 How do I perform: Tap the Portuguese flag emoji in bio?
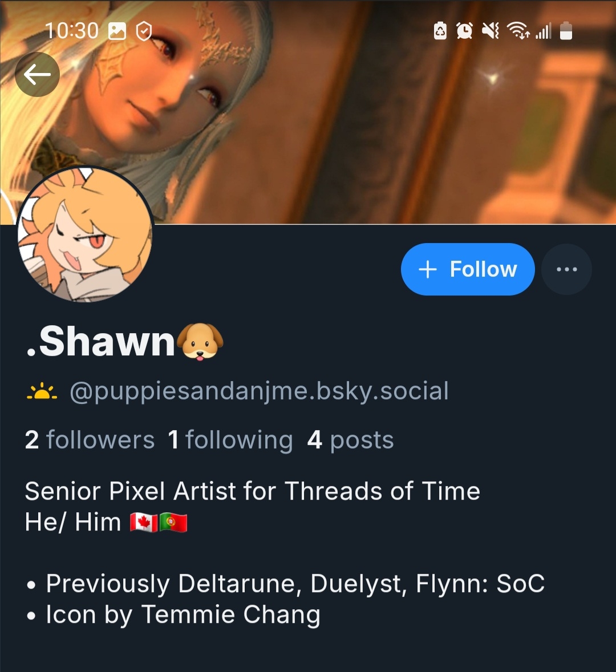[173, 523]
